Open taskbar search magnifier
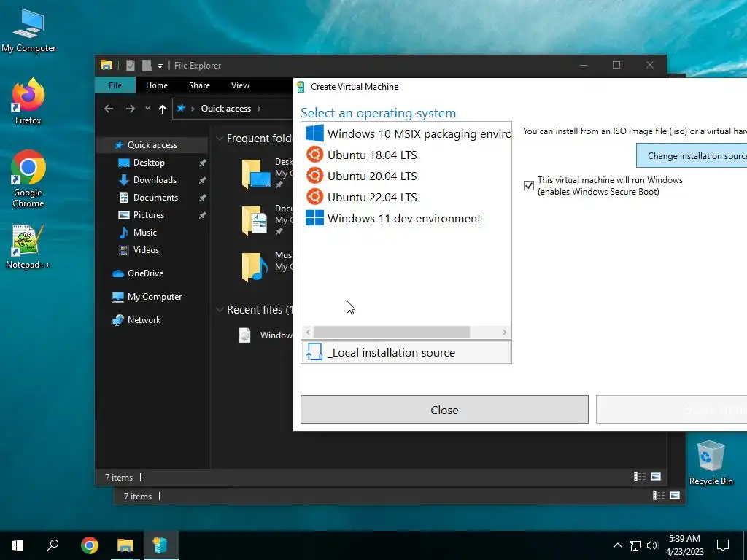Viewport: 747px width, 560px height. click(x=53, y=545)
